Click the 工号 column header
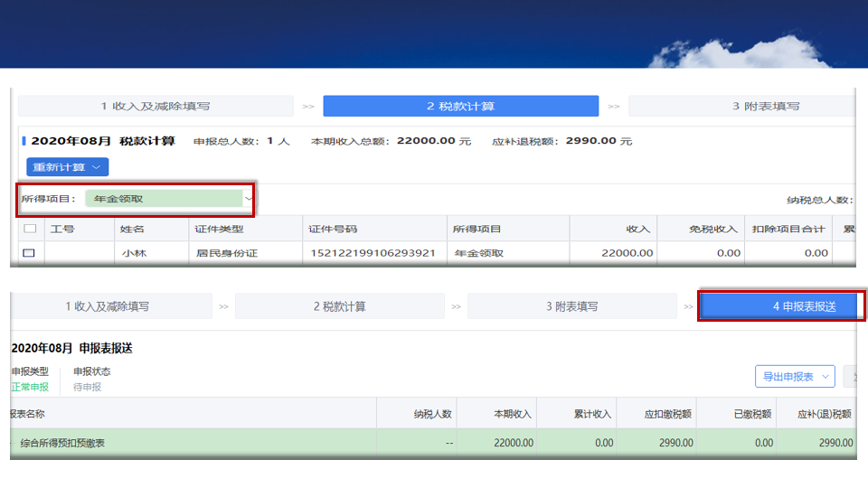The width and height of the screenshot is (868, 488). coord(62,229)
